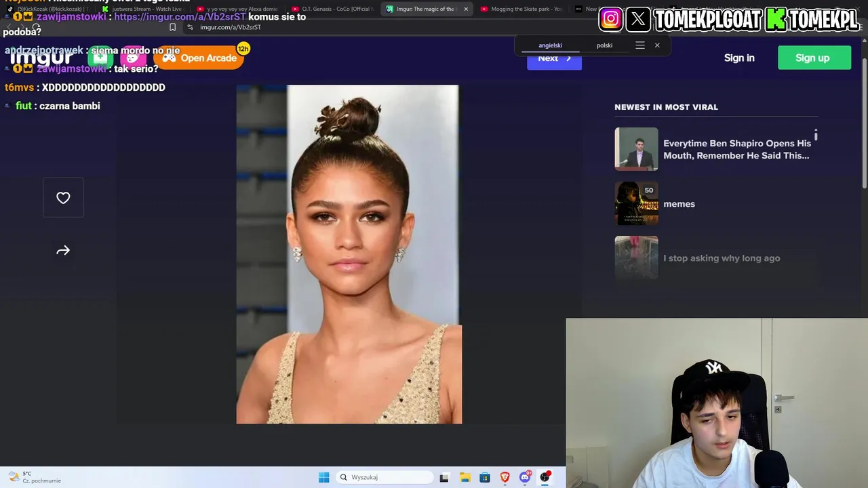Click the Wyszukaj taskbar search box
868x488 pixels.
384,477
